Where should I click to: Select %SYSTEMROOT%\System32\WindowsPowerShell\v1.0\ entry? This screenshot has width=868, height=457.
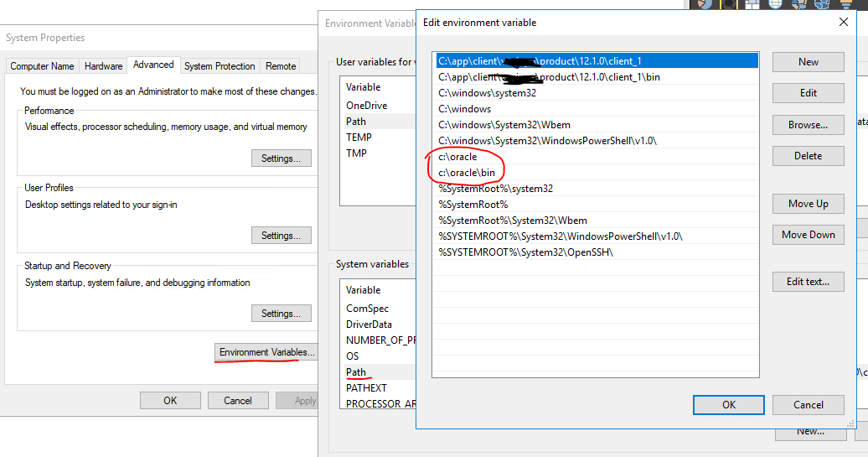(597, 236)
